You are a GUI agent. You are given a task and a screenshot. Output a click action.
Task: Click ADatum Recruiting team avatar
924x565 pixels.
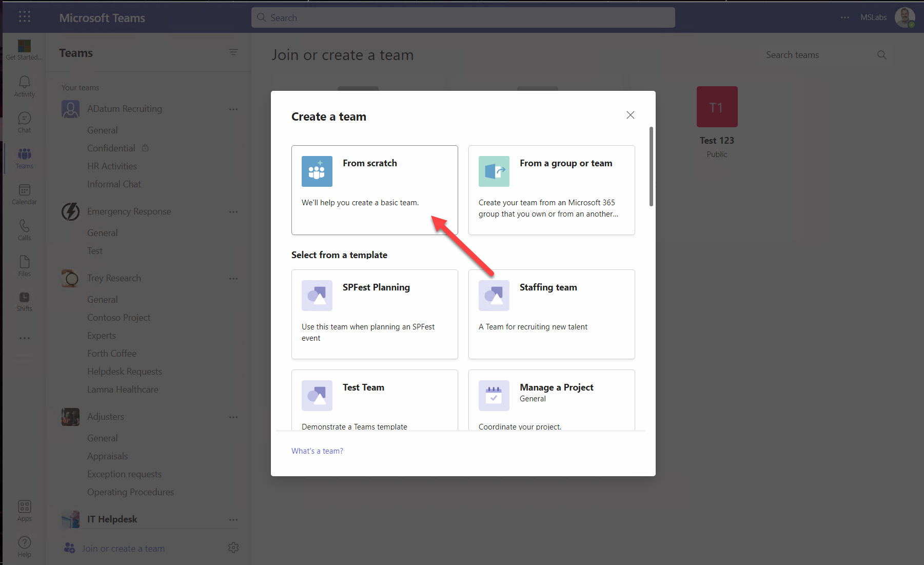(x=70, y=109)
